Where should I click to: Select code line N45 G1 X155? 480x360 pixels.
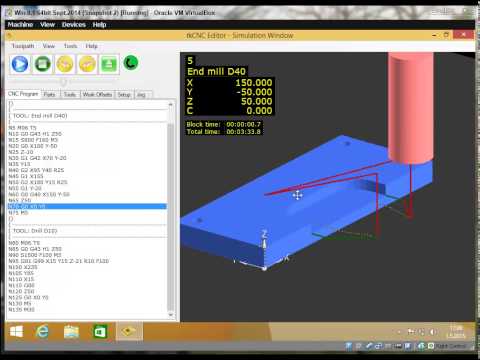(26, 176)
